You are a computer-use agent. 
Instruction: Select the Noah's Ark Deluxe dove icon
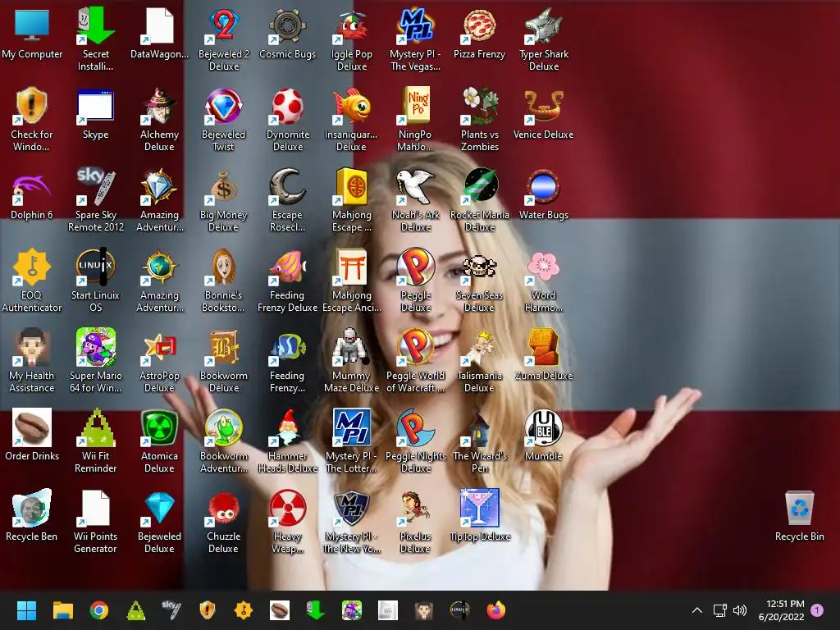pos(415,186)
